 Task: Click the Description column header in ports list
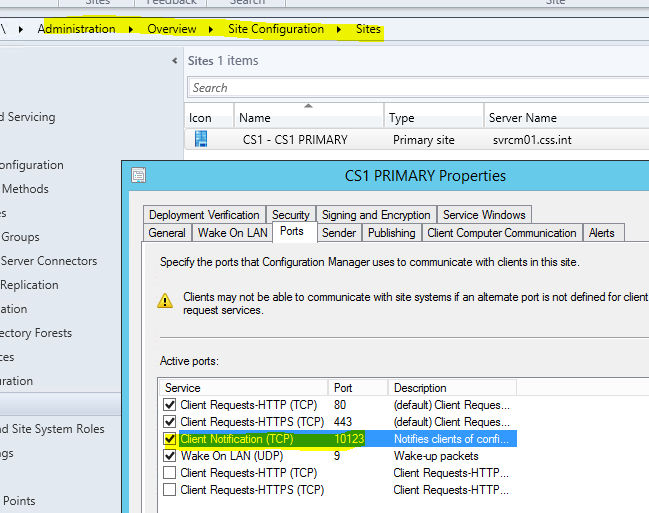coord(452,388)
